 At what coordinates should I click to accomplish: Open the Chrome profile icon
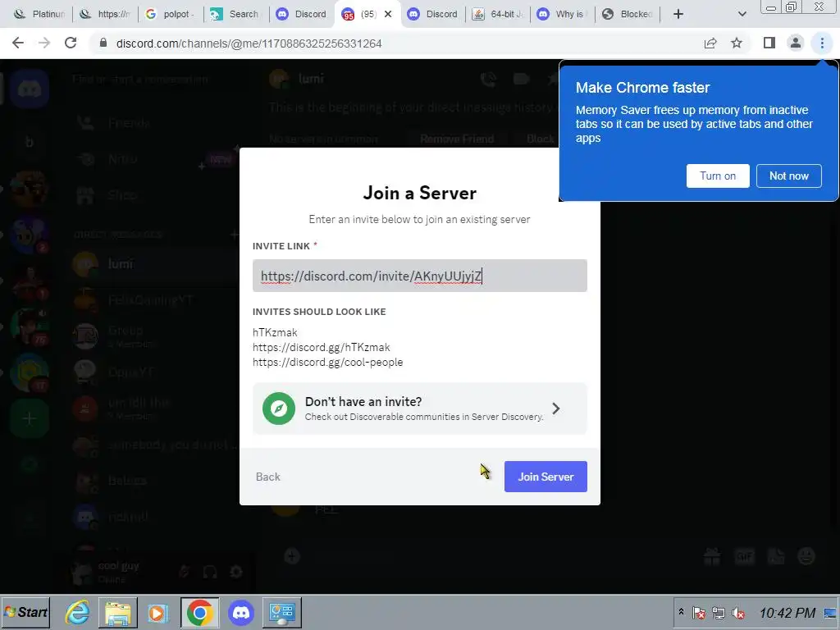(796, 43)
